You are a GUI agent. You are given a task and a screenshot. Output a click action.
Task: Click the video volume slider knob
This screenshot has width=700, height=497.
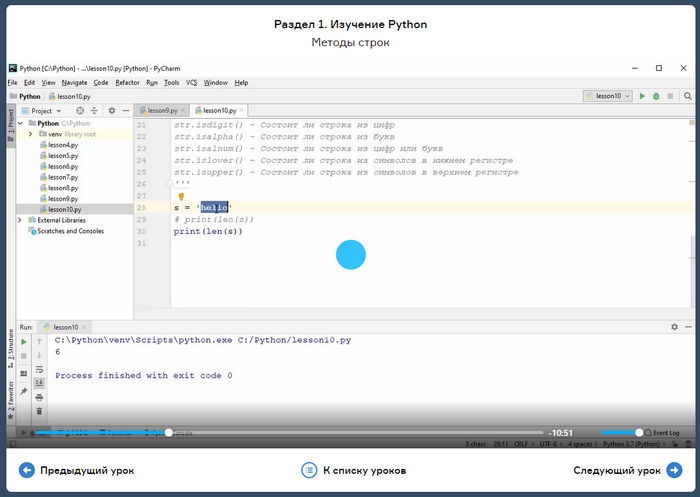click(x=639, y=432)
